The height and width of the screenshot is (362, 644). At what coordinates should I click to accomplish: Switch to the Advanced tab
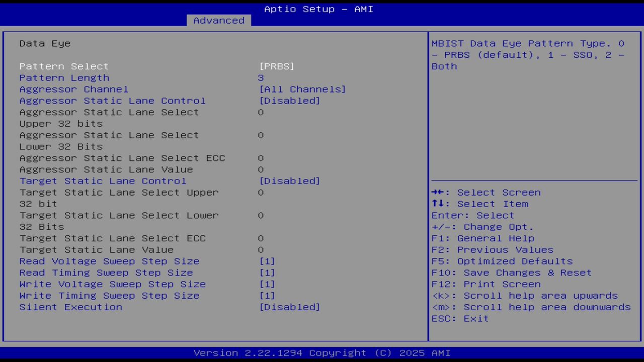tap(218, 20)
